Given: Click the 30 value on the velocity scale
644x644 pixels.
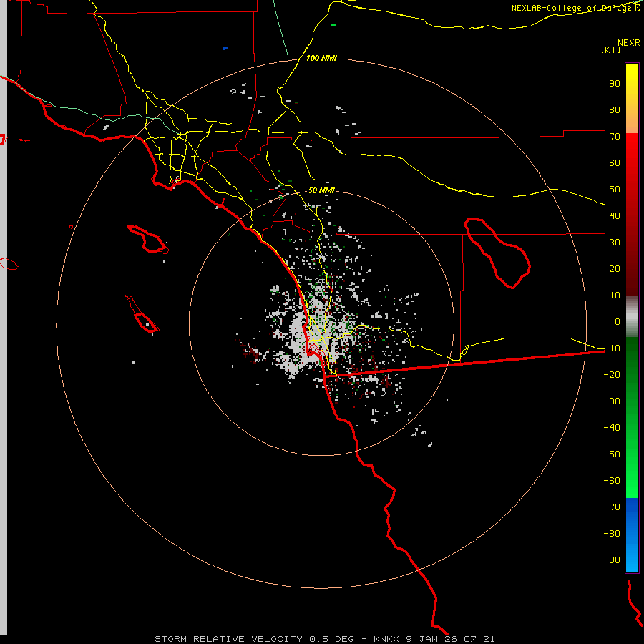Looking at the screenshot, I should coord(615,243).
